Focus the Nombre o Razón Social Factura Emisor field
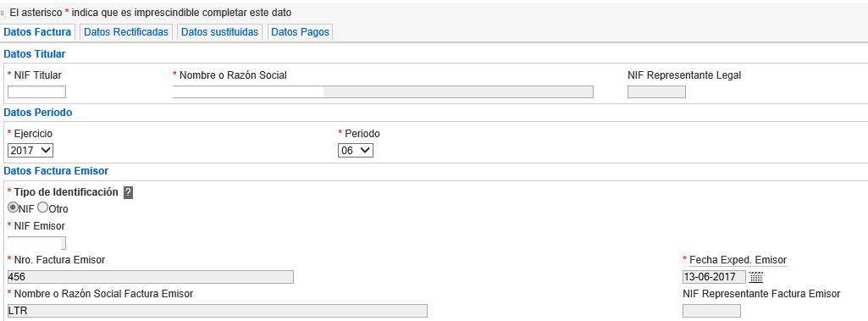 coord(217,311)
